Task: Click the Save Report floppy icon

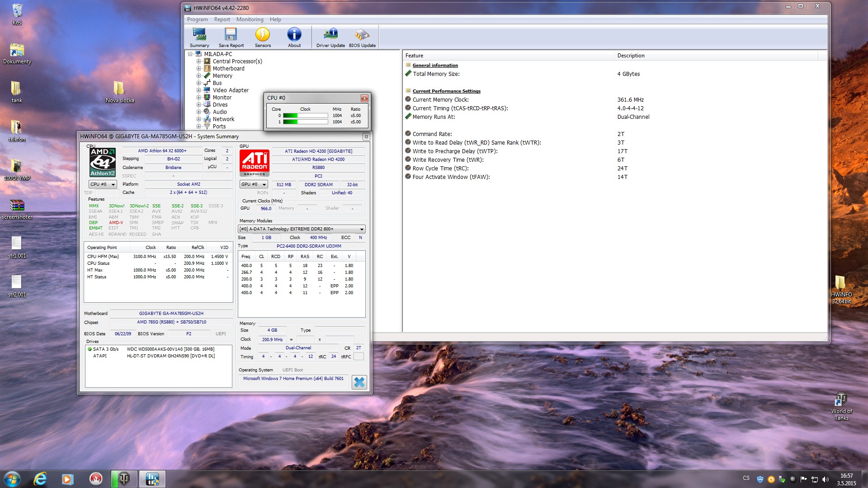Action: [231, 38]
